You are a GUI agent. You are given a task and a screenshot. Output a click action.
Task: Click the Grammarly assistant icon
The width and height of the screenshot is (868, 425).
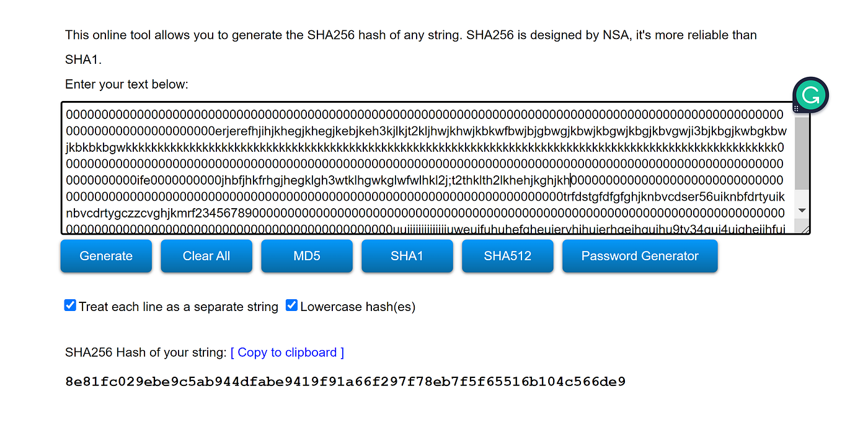[810, 95]
